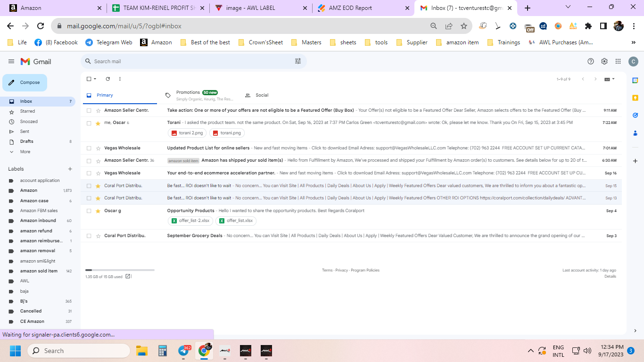Click the Get Add-ons plus icon
The width and height of the screenshot is (644, 362).
635,161
